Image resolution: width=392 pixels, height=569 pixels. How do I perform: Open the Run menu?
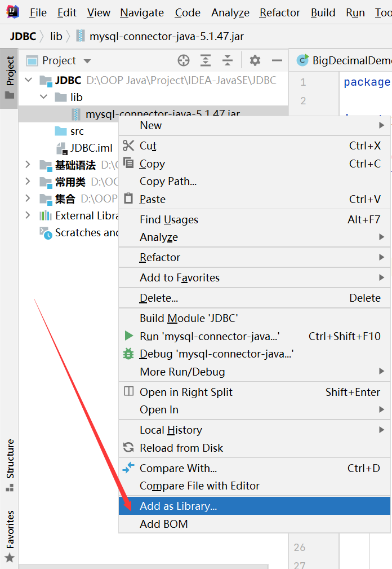click(x=355, y=13)
